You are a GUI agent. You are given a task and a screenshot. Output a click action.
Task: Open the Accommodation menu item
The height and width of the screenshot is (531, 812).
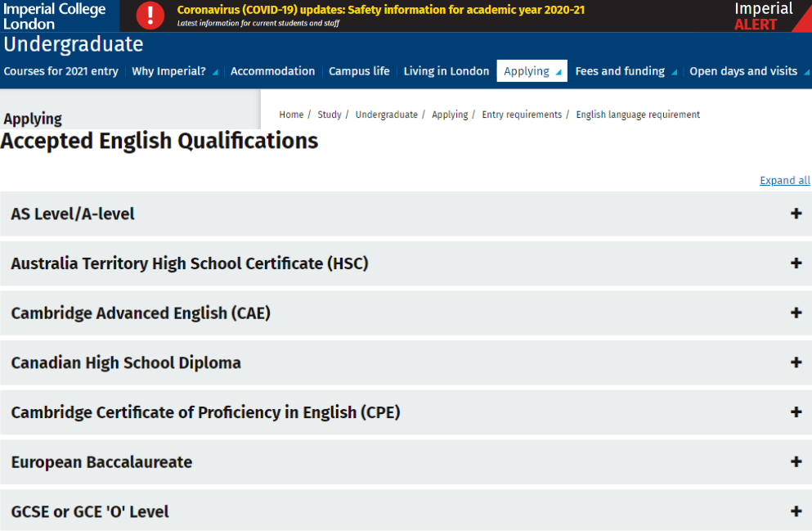(x=272, y=71)
